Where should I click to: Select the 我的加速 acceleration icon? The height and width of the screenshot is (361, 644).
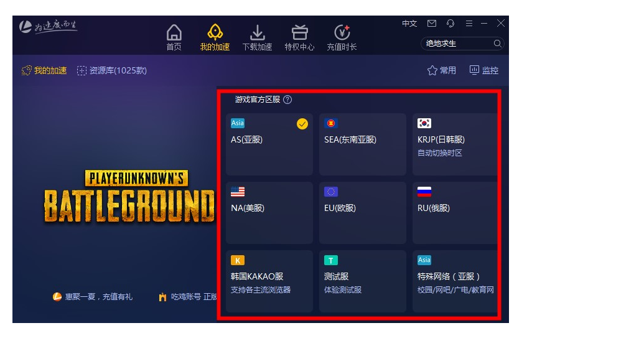tap(215, 35)
